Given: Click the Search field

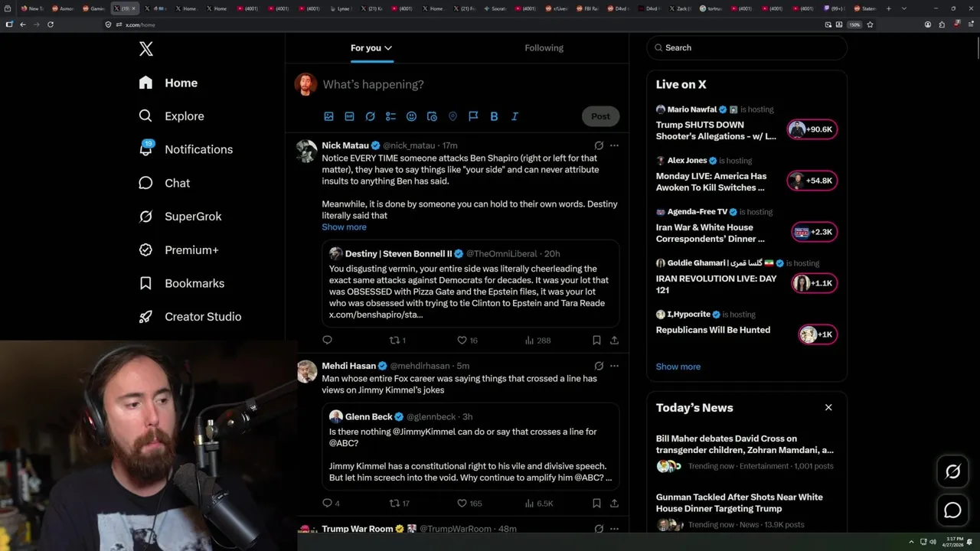Looking at the screenshot, I should pyautogui.click(x=746, y=47).
